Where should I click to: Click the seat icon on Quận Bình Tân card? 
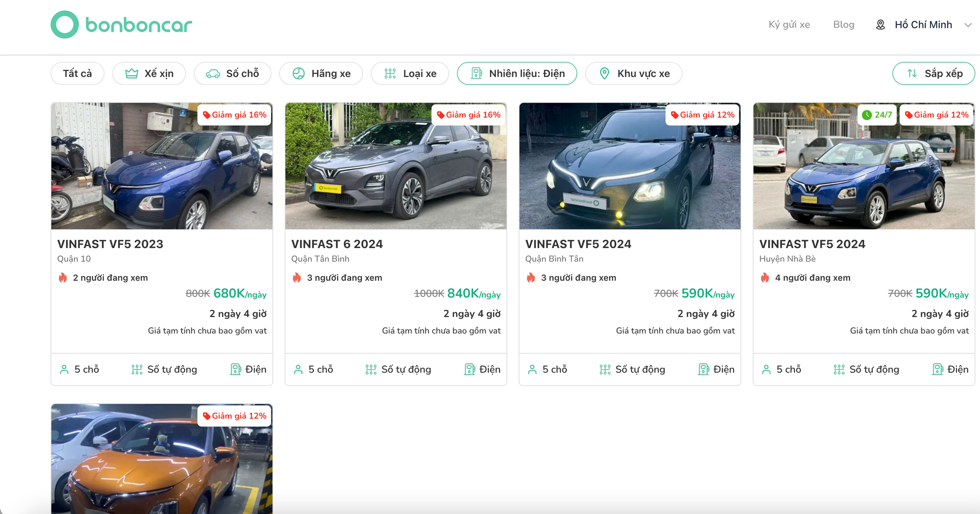point(533,369)
